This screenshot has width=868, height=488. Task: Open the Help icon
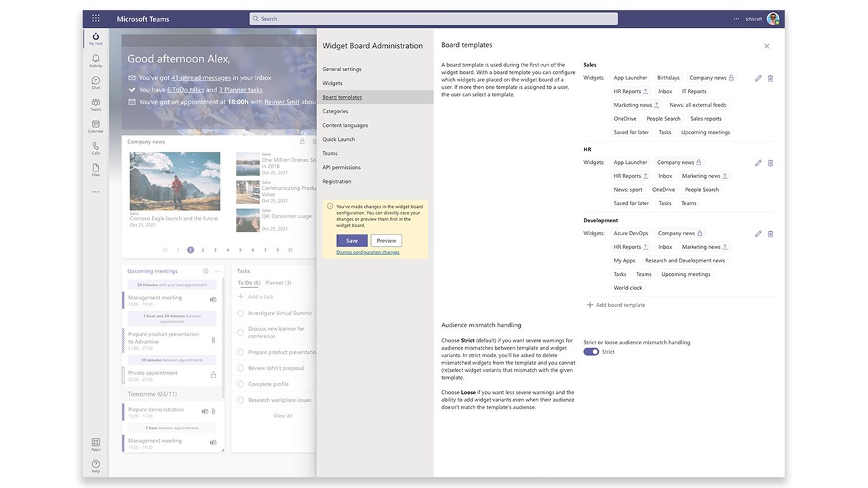pos(96,466)
